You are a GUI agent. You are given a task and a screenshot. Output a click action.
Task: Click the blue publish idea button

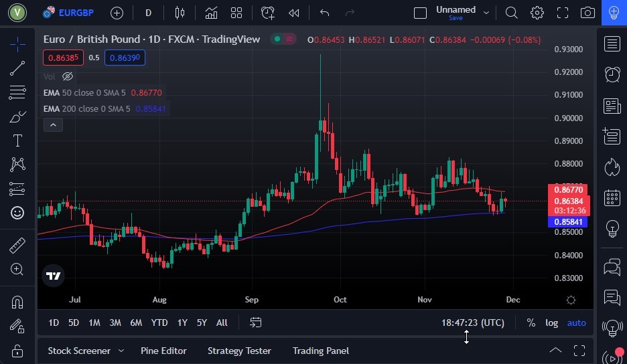point(614,13)
